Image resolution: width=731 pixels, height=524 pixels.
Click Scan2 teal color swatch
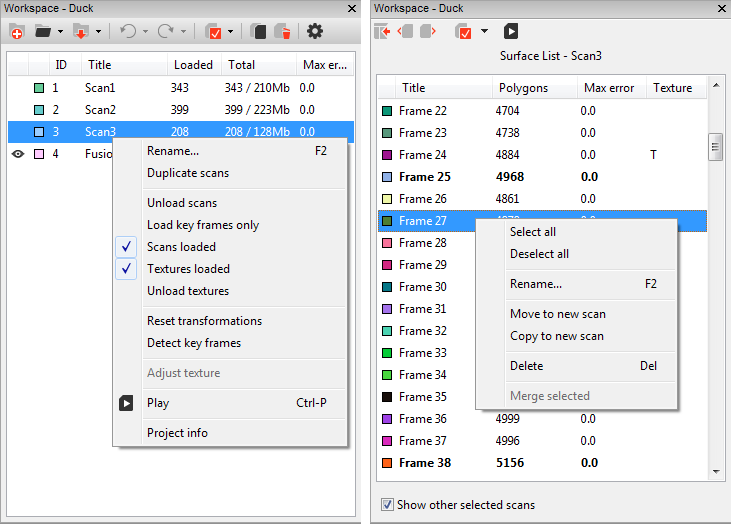[39, 110]
